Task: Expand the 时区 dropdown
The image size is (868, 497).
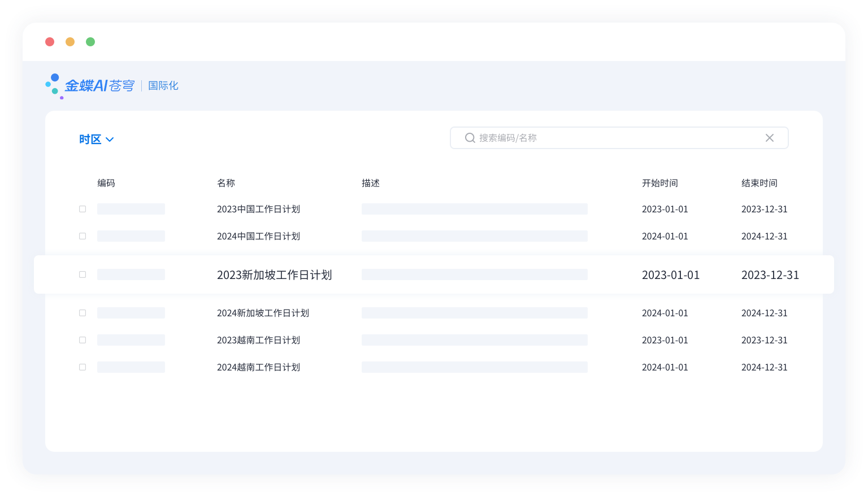Action: click(97, 139)
